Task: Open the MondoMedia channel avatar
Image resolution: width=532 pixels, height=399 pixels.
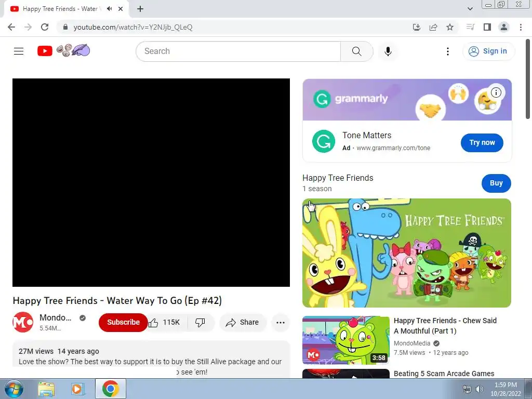Action: point(23,322)
